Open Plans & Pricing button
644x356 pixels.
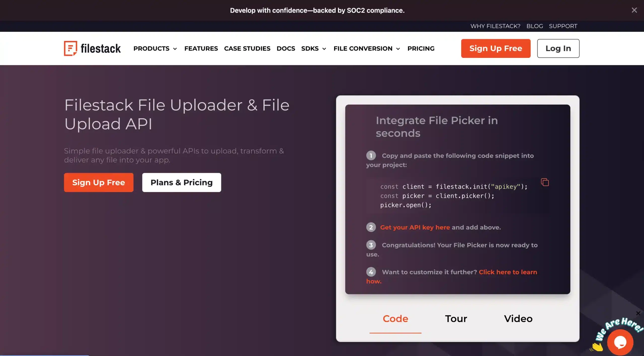(182, 182)
